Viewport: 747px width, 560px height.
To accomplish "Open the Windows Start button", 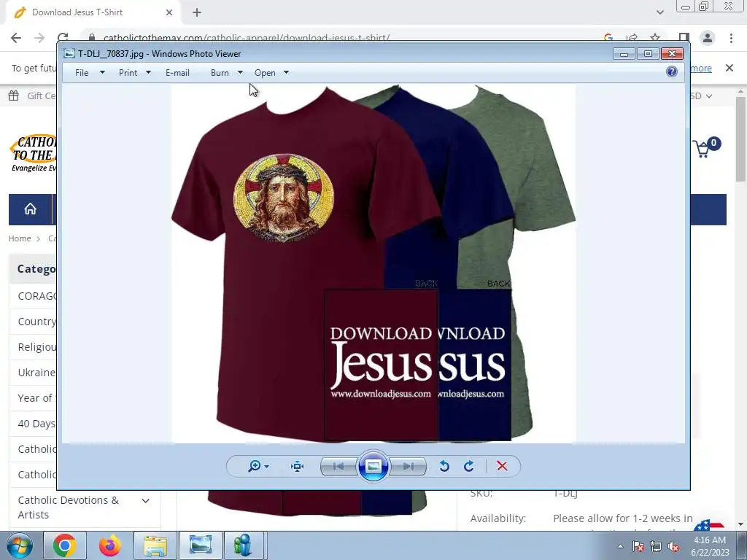I will click(19, 545).
